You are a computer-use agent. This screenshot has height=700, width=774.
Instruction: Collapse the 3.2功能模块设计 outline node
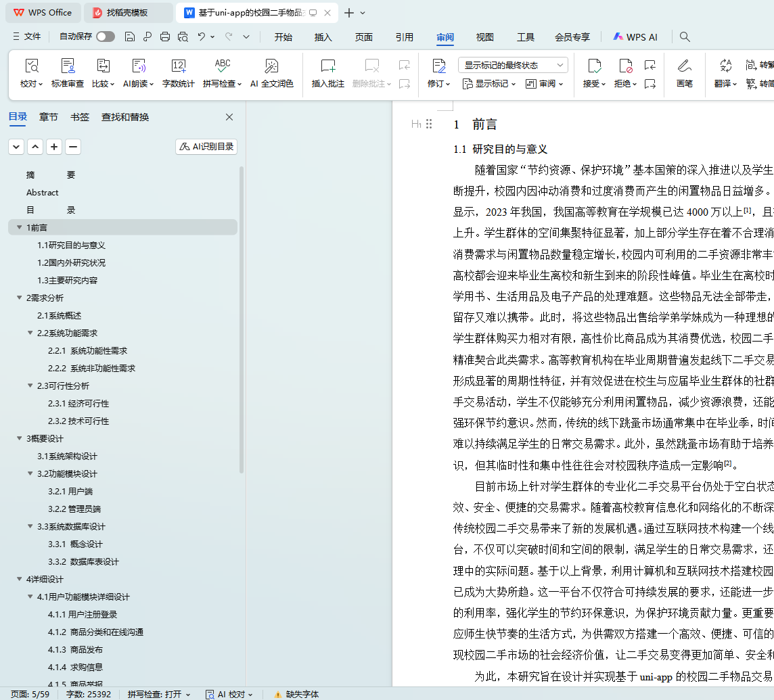point(30,473)
